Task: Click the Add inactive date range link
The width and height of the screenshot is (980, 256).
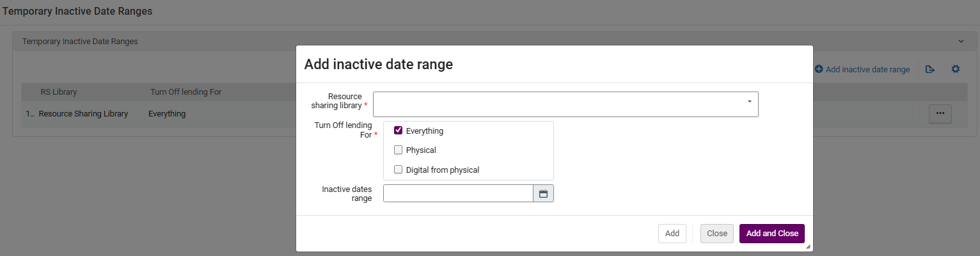Action: 867,69
